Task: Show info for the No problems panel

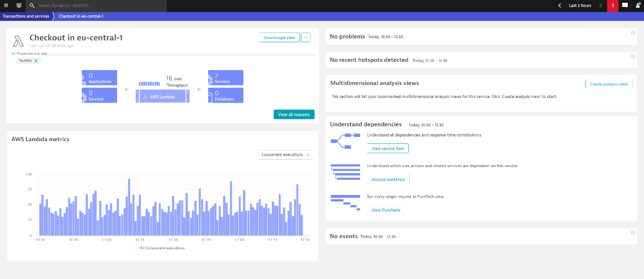Action: 633,33
